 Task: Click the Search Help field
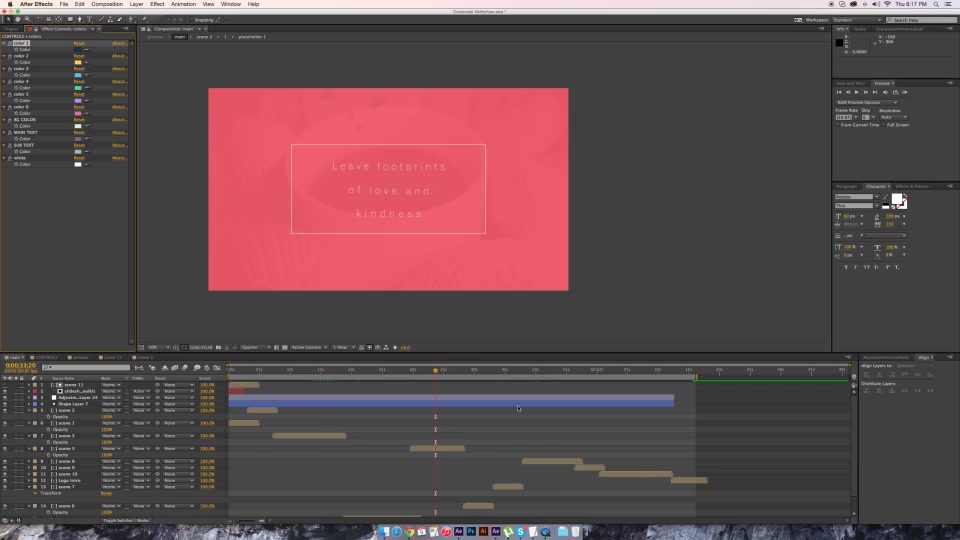pos(921,20)
